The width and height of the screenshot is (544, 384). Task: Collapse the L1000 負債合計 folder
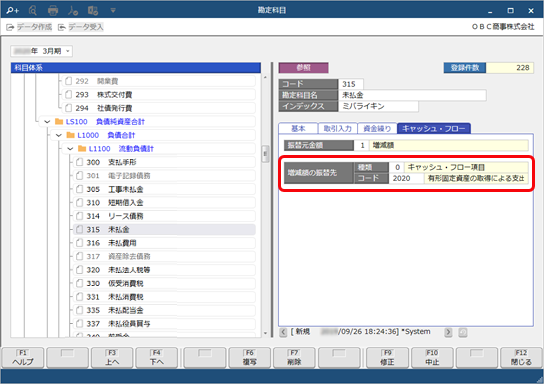(59, 135)
